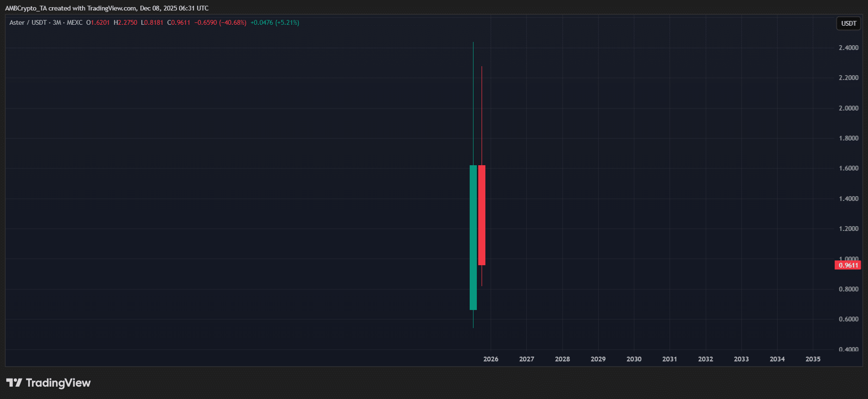Click the 0.6000 price scale label
Screen dimensions: 868x399
848,319
